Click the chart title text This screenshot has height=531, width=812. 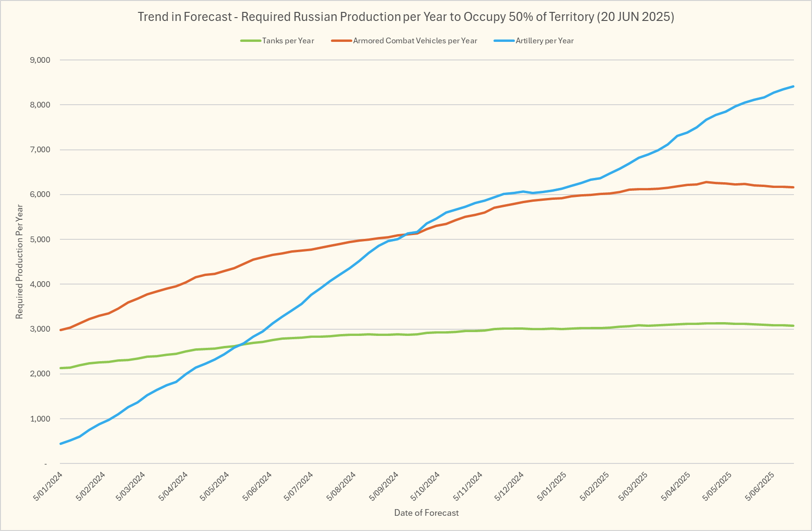406,17
